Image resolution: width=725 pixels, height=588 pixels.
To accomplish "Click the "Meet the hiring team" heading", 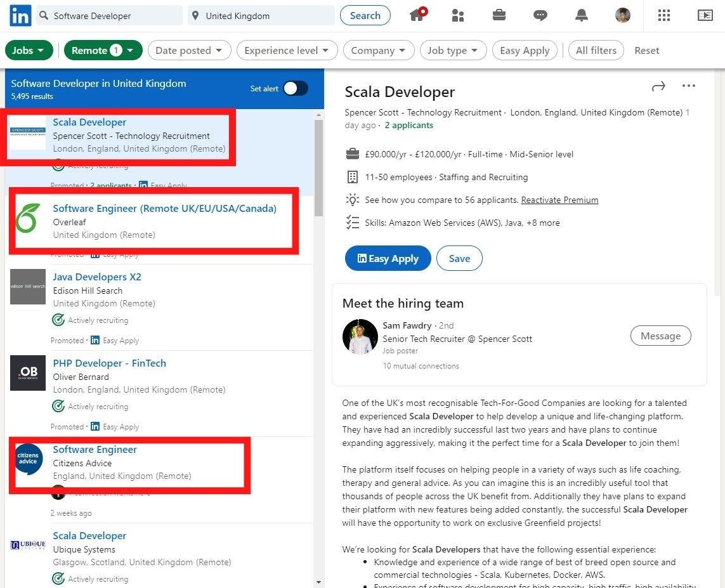I will (x=403, y=303).
